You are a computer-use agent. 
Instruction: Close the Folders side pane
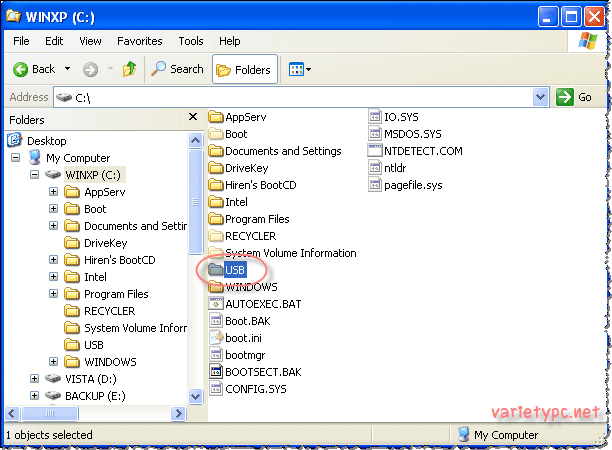coord(193,117)
